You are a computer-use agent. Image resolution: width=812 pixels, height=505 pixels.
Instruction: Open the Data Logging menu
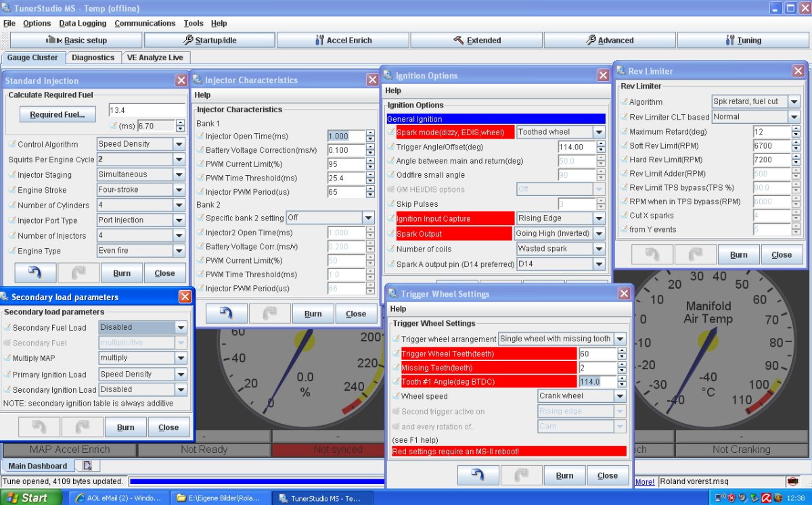(83, 23)
